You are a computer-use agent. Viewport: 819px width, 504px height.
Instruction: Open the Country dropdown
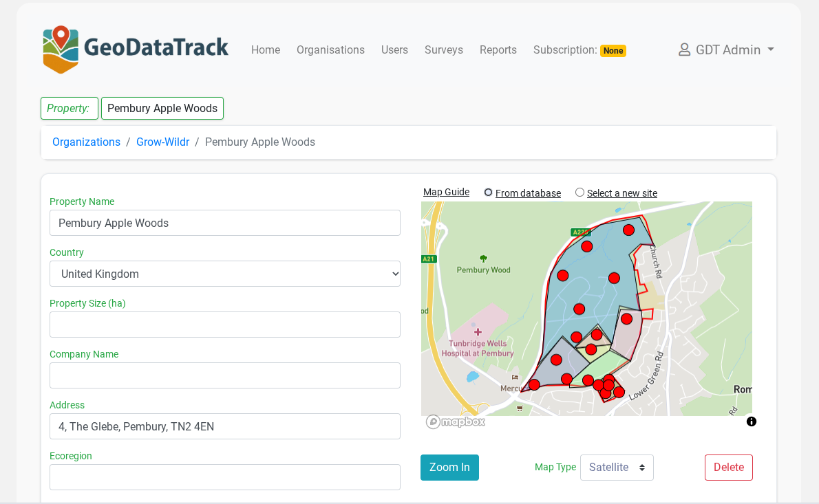[x=225, y=274]
